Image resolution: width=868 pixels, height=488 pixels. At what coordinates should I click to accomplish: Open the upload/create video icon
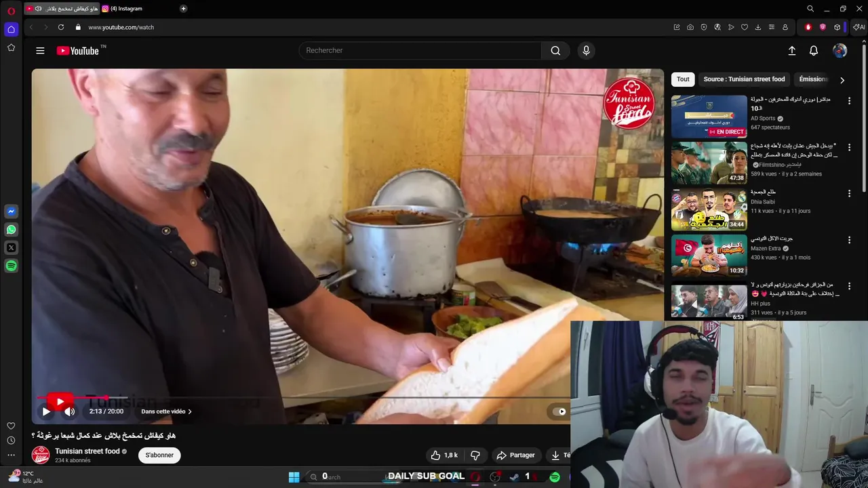pyautogui.click(x=791, y=50)
